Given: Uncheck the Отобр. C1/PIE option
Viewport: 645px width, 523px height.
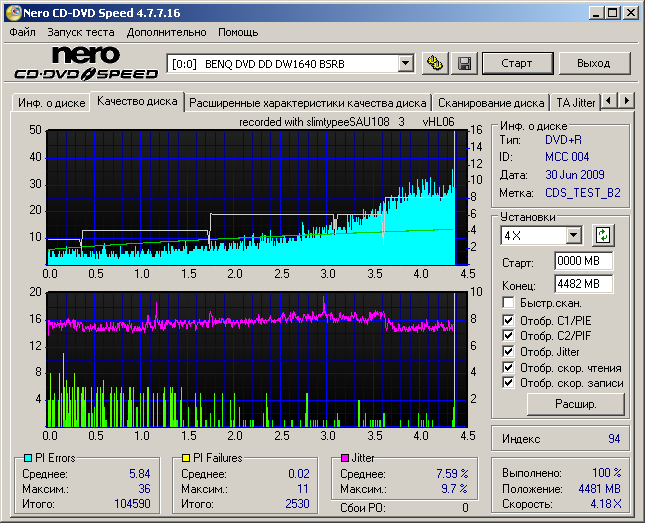Looking at the screenshot, I should [509, 320].
